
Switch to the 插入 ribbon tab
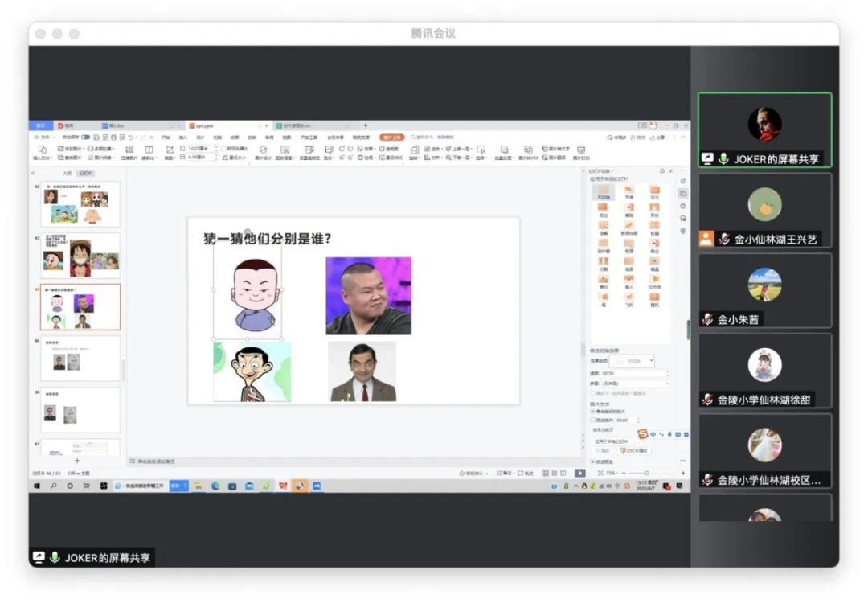[x=183, y=137]
